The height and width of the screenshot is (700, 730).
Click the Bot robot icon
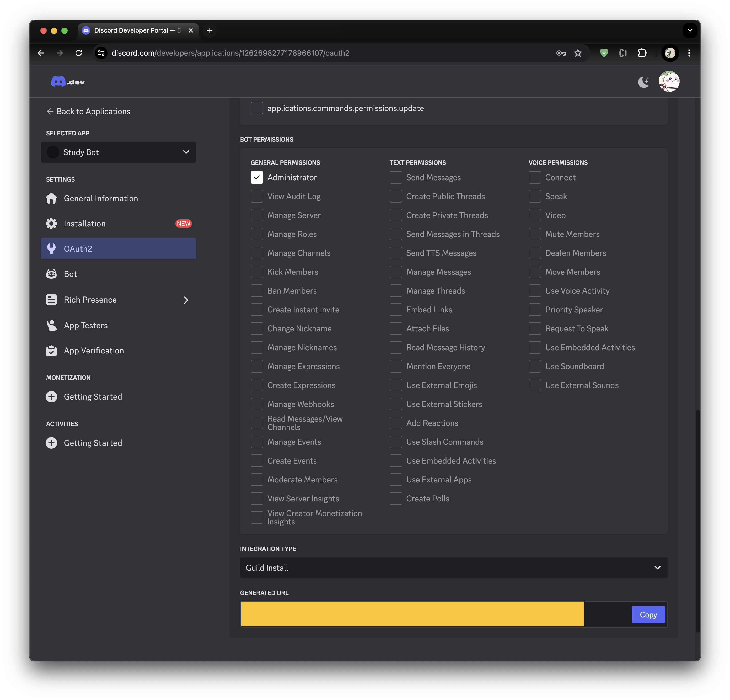[51, 274]
